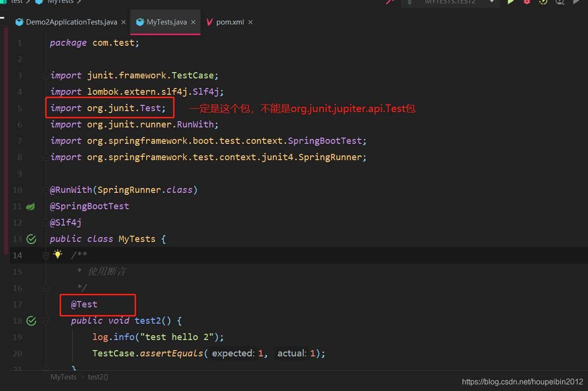Click the @RunWith annotation
The width and height of the screenshot is (588, 391).
[x=71, y=190]
